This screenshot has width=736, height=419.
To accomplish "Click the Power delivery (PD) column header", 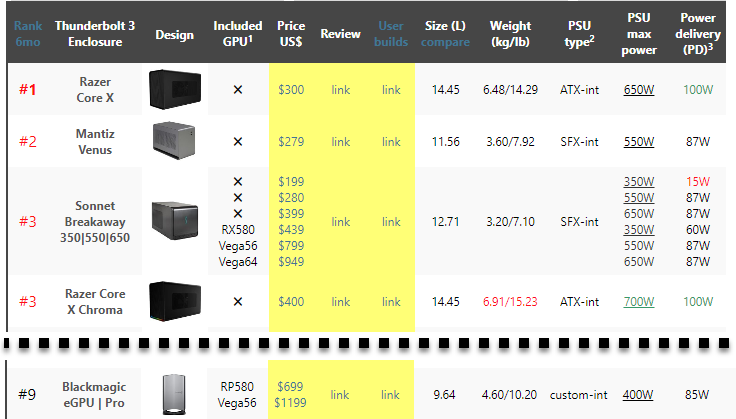I will click(698, 34).
